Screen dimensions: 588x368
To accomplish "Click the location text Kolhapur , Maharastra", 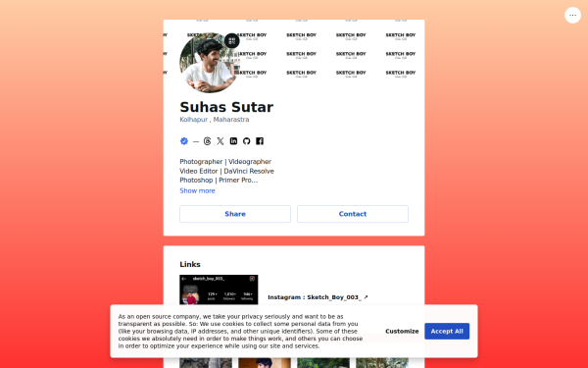I will tap(214, 120).
